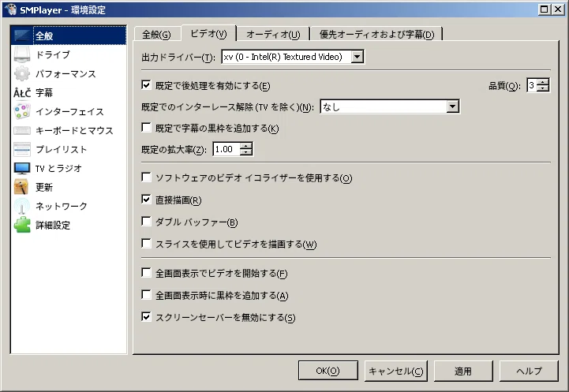Screen dimensions: 569x392
Task: Open the 詳細設定 puzzle piece icon
Action: (x=22, y=225)
